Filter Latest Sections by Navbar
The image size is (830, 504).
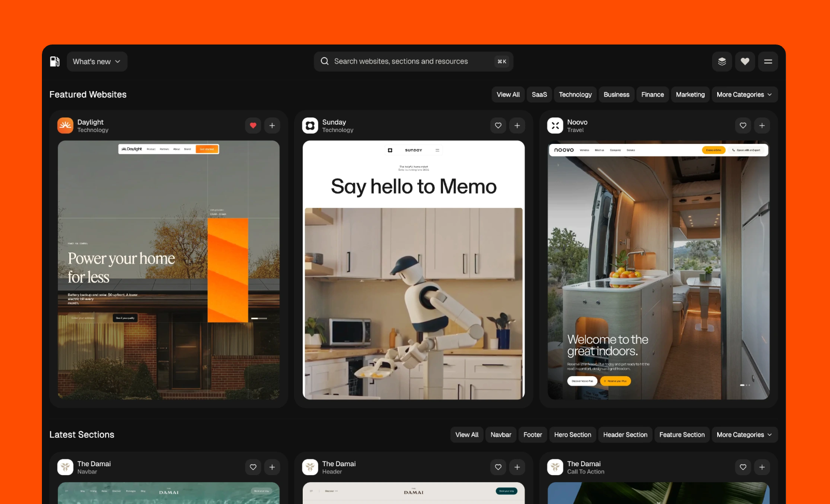(x=501, y=435)
